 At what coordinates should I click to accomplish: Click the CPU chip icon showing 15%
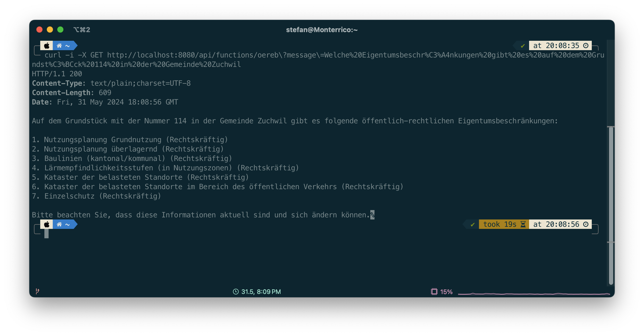434,292
